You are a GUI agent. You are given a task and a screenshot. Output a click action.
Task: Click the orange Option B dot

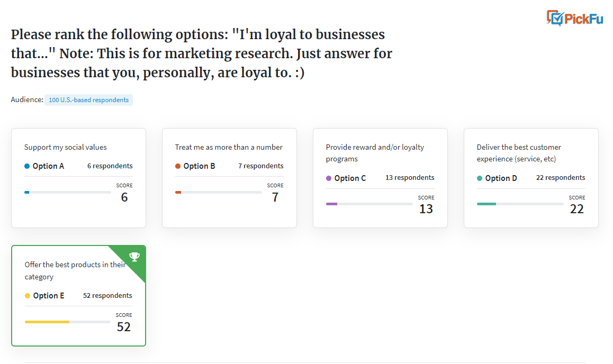pos(178,166)
